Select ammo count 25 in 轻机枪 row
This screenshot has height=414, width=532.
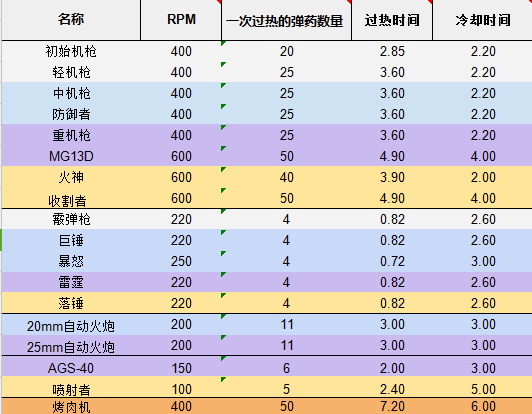point(286,72)
